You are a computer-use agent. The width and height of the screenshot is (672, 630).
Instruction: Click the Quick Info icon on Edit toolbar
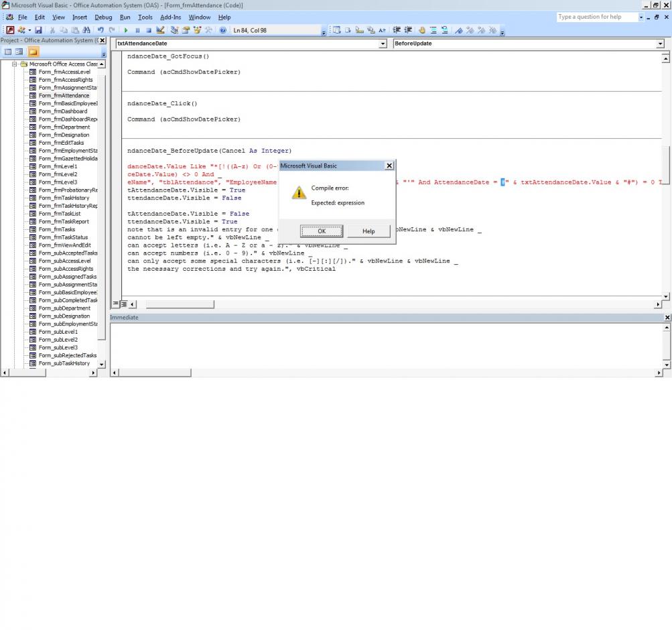pyautogui.click(x=360, y=30)
